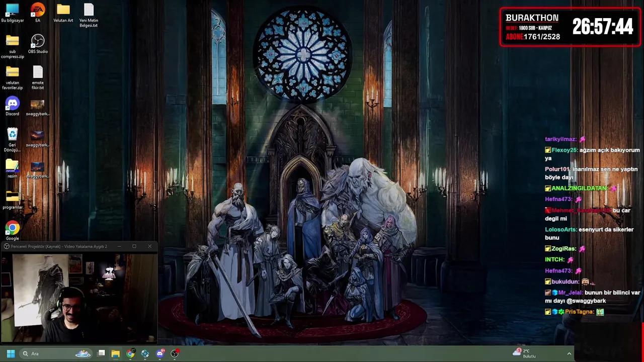Image resolution: width=644 pixels, height=362 pixels.
Task: Open the Bu bilgisayar desktop icon
Action: 13,13
